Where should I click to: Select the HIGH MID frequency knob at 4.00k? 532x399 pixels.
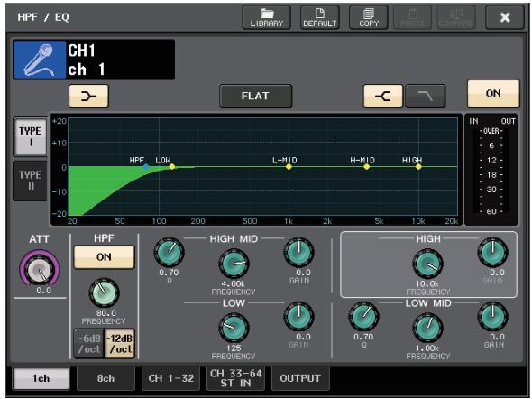[234, 264]
